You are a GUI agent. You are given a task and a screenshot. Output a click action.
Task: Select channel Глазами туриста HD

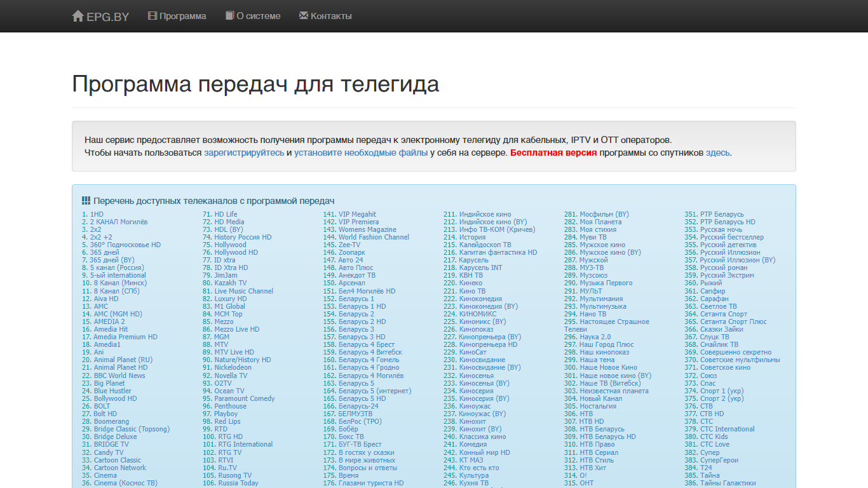point(371,483)
